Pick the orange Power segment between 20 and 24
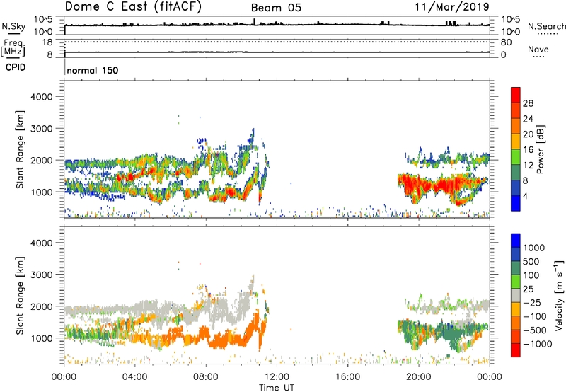Screen dimensions: 566x392 coord(516,126)
